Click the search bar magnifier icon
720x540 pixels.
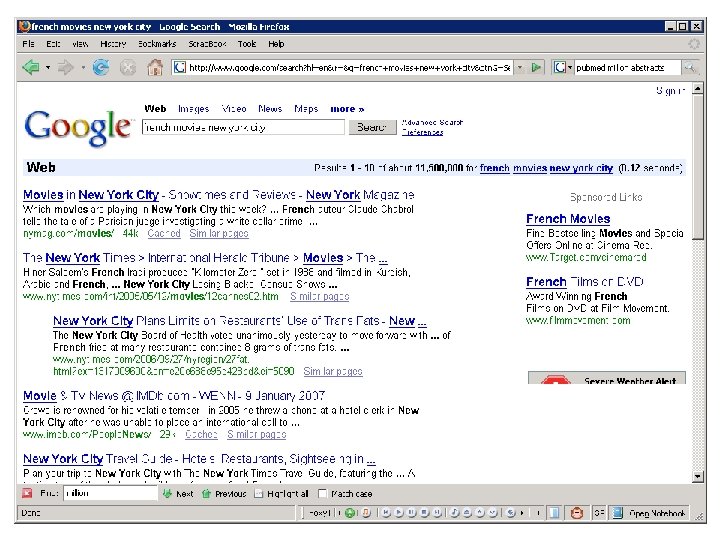[689, 68]
